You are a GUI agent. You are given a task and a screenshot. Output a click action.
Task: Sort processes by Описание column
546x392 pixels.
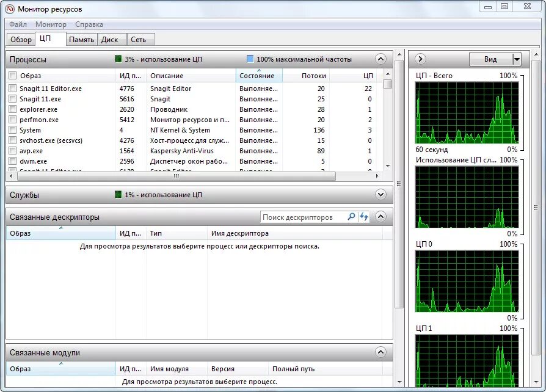191,76
